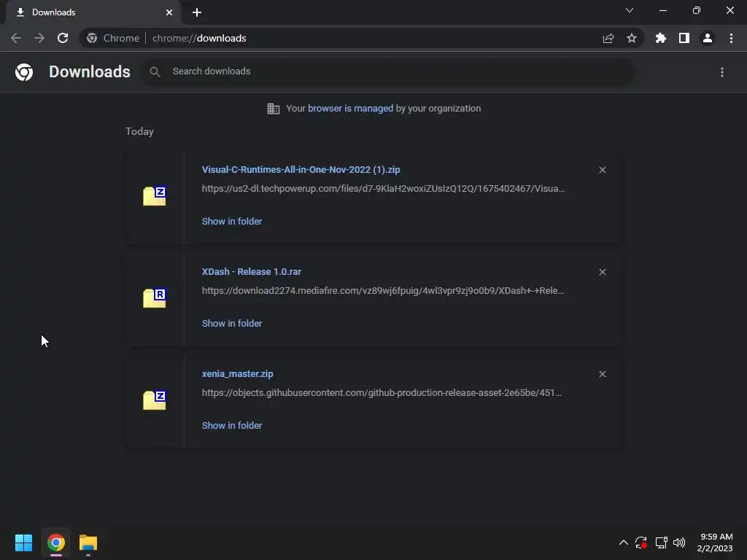
Task: Open the Windows Start menu
Action: point(24,542)
